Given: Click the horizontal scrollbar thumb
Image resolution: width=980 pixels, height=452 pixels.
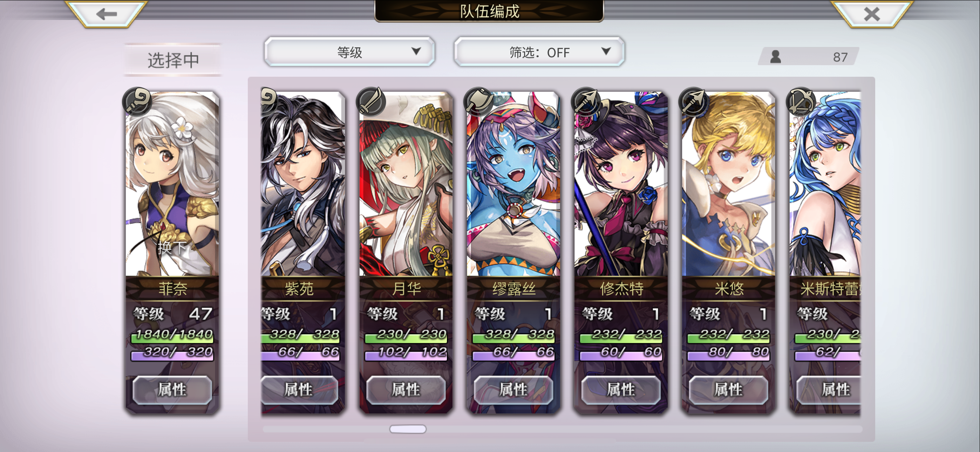Looking at the screenshot, I should tap(408, 429).
